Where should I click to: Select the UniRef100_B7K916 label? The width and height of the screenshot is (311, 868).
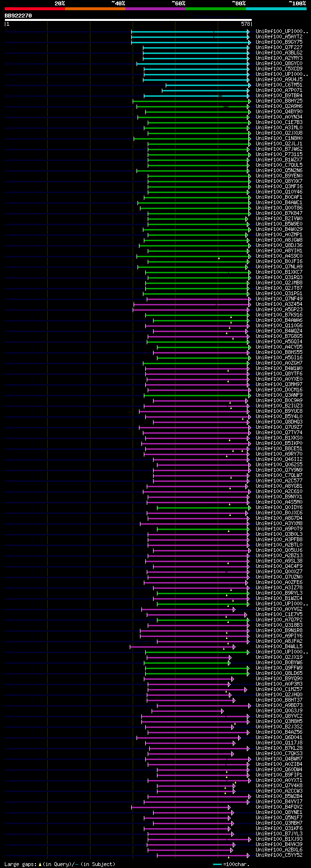pyautogui.click(x=279, y=315)
